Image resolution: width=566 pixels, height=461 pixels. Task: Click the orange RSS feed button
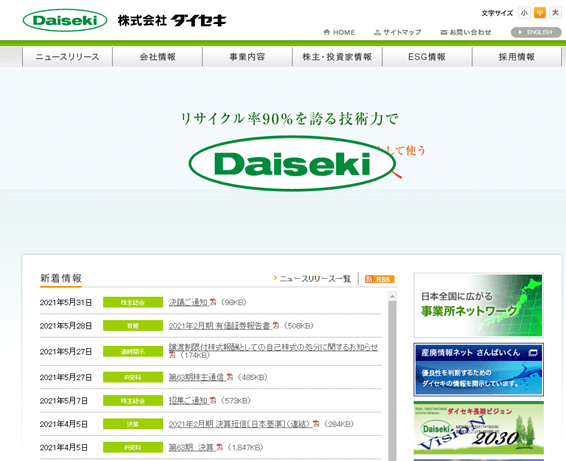click(380, 279)
